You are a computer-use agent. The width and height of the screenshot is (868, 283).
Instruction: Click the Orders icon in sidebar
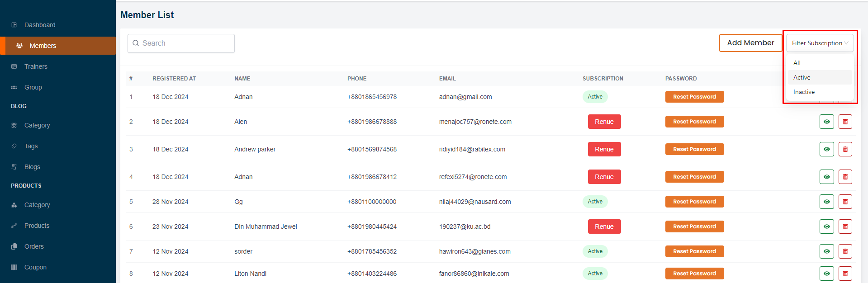14,246
